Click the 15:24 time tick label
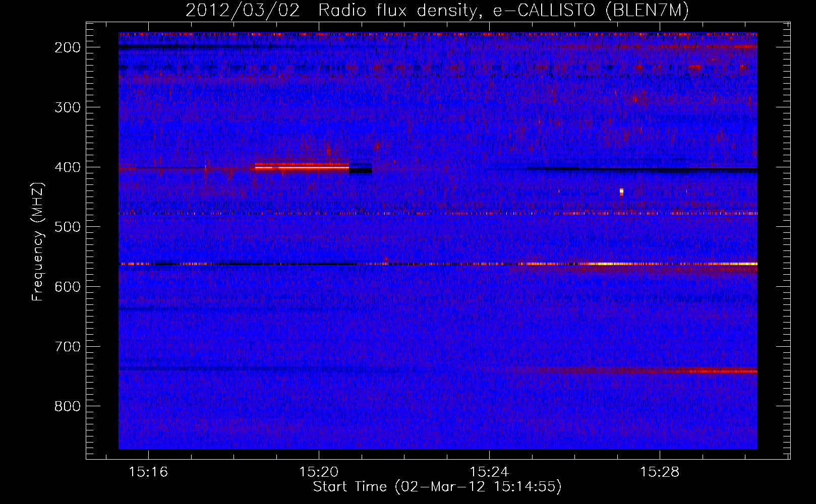Viewport: 816px width, 504px height. [x=489, y=472]
